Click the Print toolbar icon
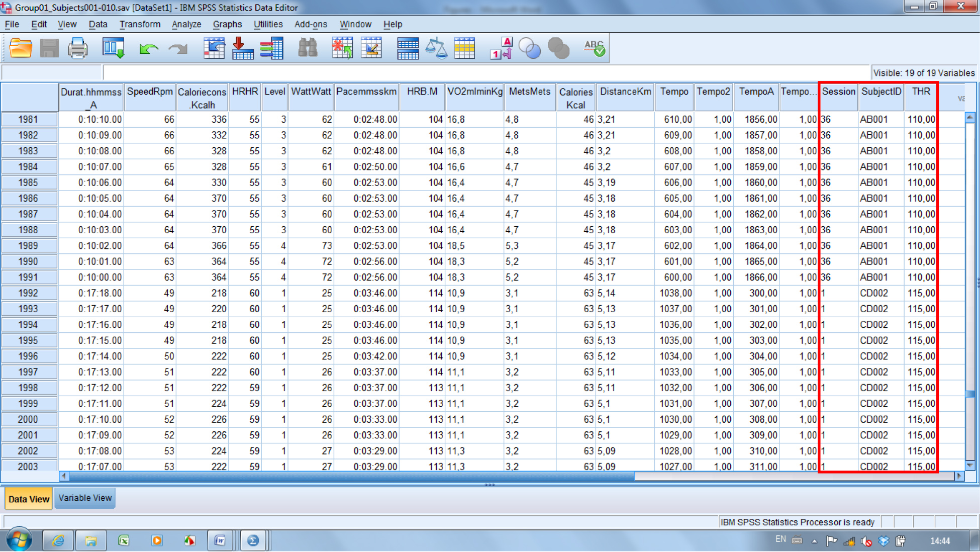This screenshot has width=980, height=552. point(78,49)
